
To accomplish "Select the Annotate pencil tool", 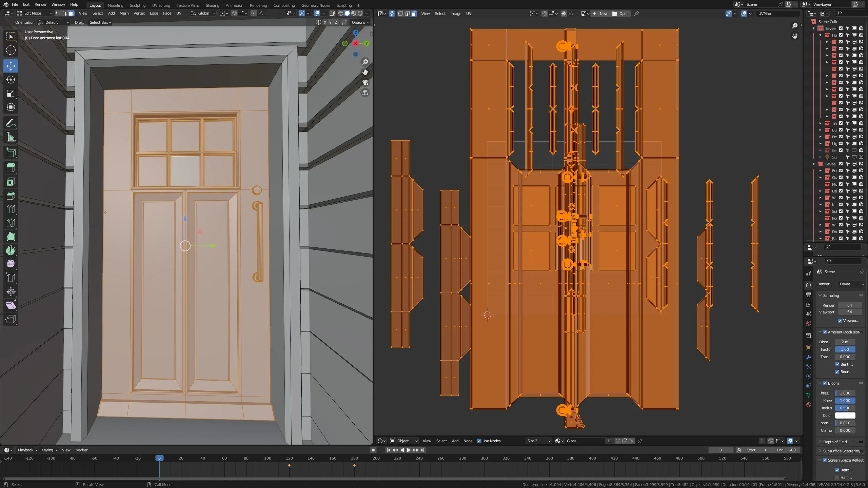I will (x=11, y=123).
